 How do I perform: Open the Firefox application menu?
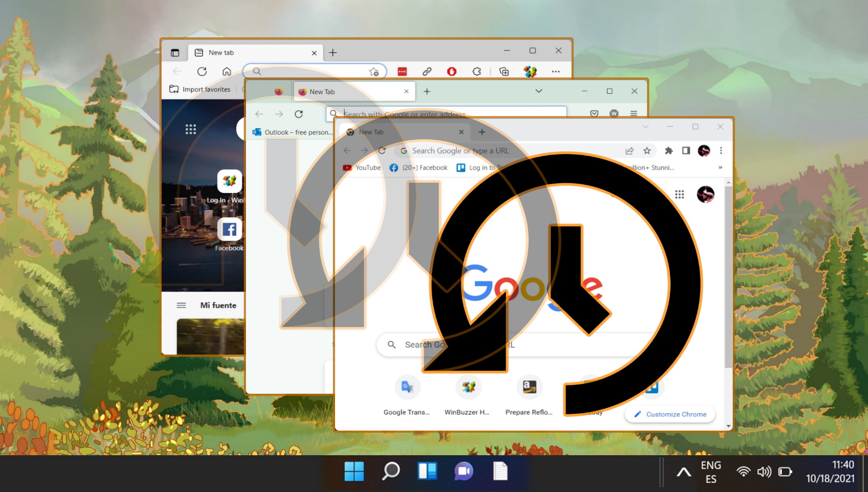pyautogui.click(x=634, y=114)
